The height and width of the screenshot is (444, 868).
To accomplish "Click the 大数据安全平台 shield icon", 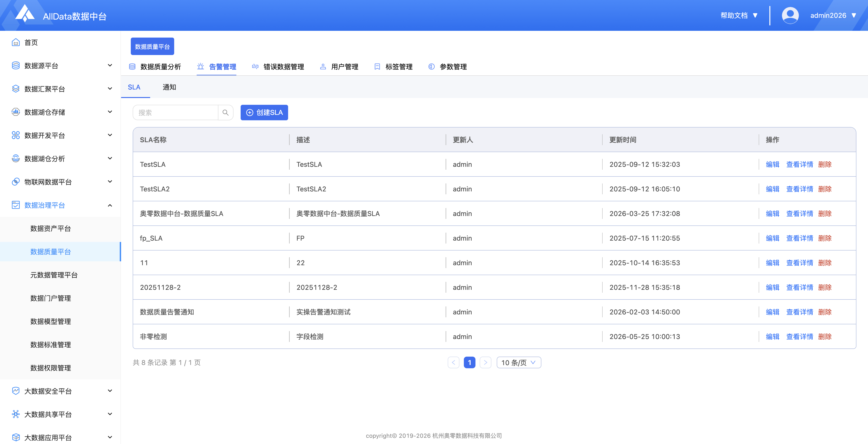I will tap(15, 391).
